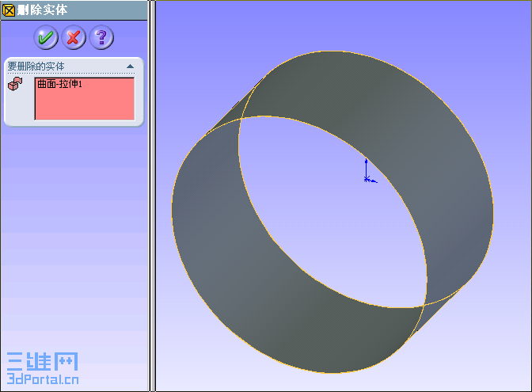Click the Delete Body icon beside 删除实体

[9, 10]
